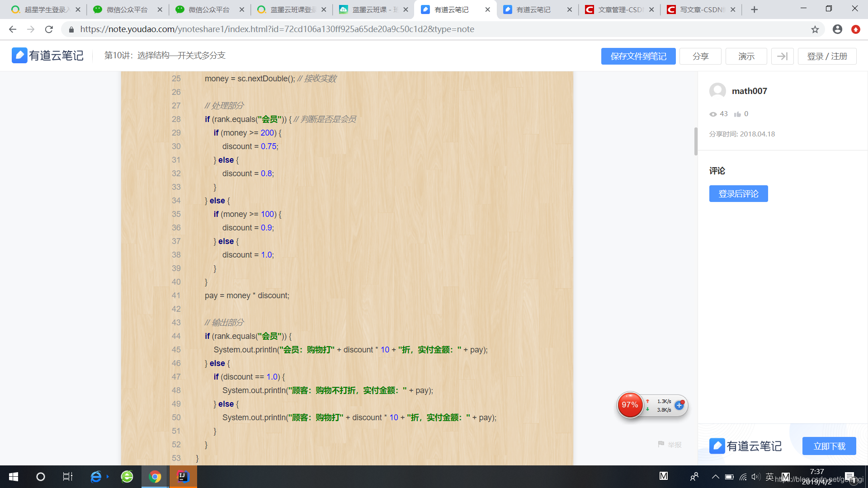Click the browser forward arrow
This screenshot has width=868, height=488.
(31, 29)
